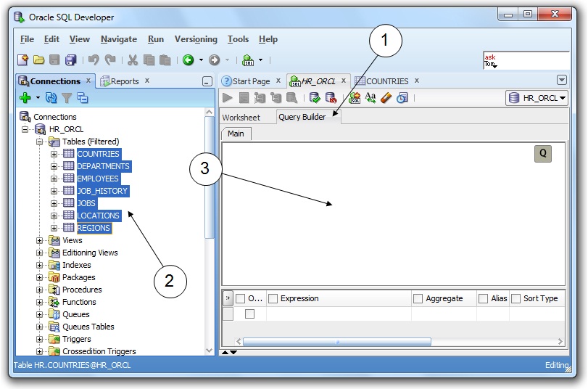The height and width of the screenshot is (389, 588).
Task: Close the COUNTRIES tab
Action: [x=417, y=81]
